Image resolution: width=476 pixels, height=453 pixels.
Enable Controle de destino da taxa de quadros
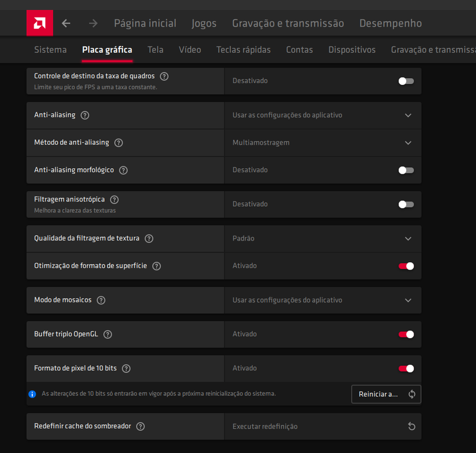coord(406,81)
